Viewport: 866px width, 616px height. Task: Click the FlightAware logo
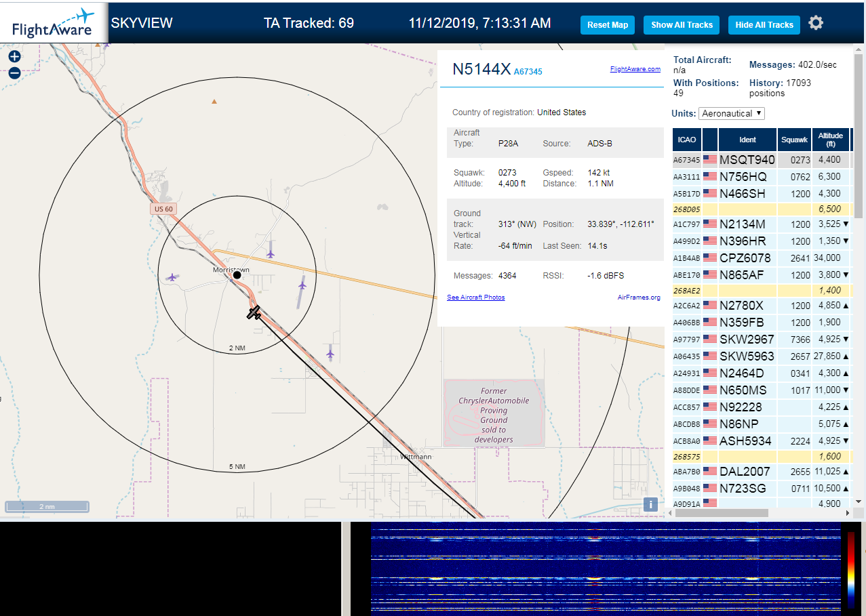54,23
